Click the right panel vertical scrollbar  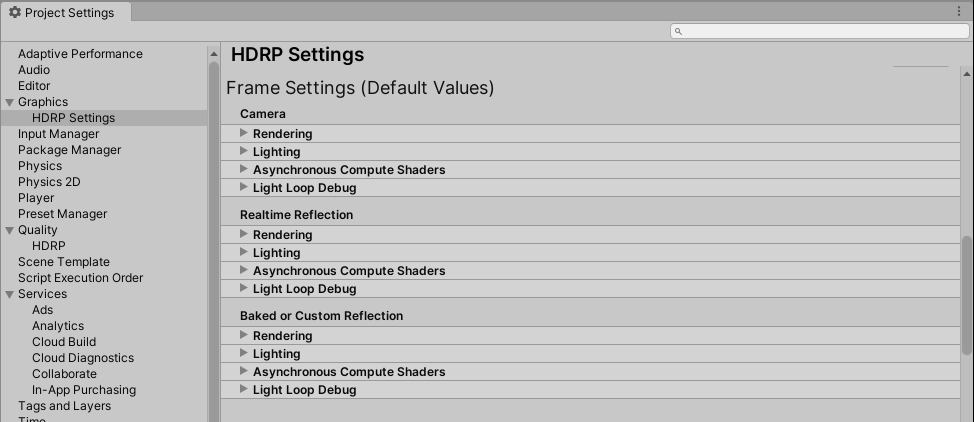(x=967, y=295)
